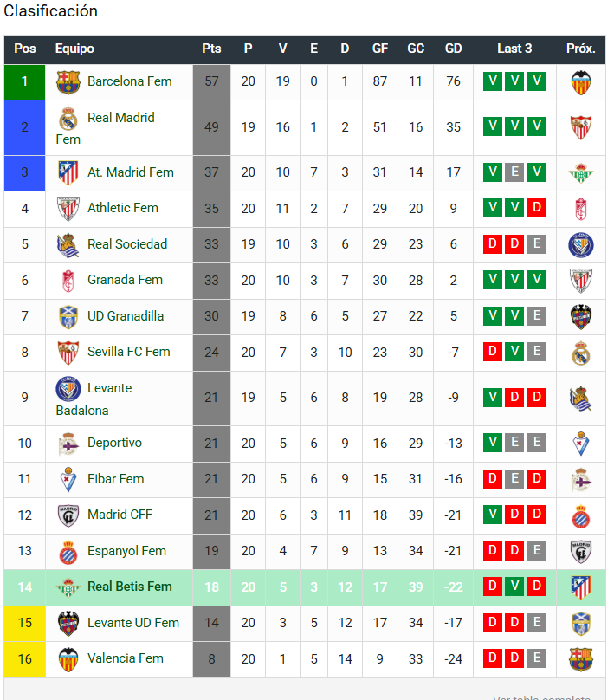
Task: Click grey E badge in At. Madrid row
Action: [x=514, y=172]
